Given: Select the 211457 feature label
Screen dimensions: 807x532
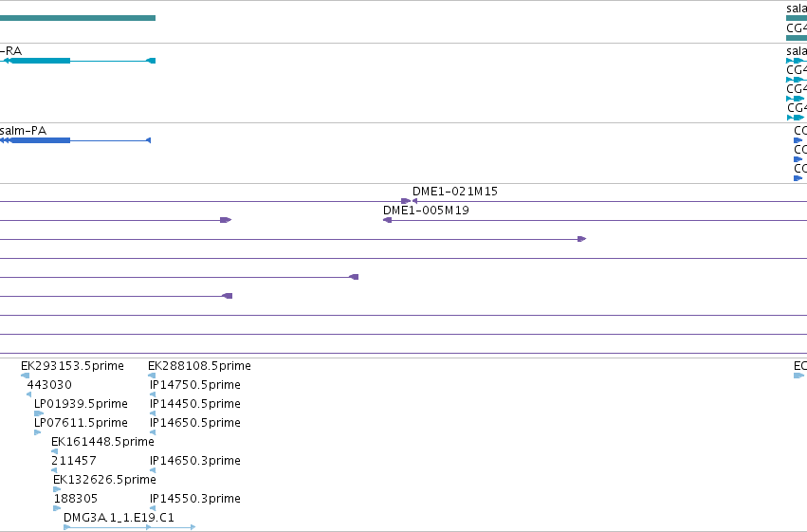Looking at the screenshot, I should point(74,461).
